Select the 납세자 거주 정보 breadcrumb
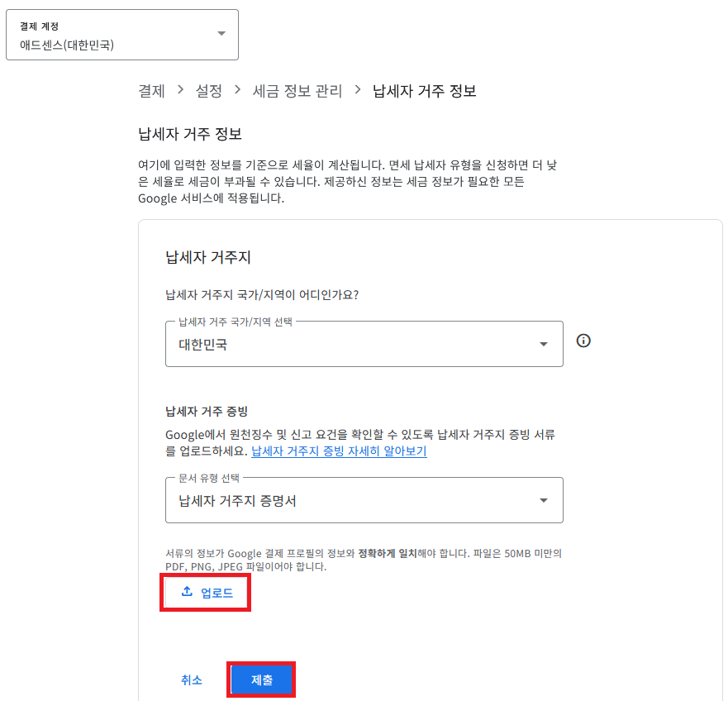This screenshot has width=728, height=701. tap(425, 91)
